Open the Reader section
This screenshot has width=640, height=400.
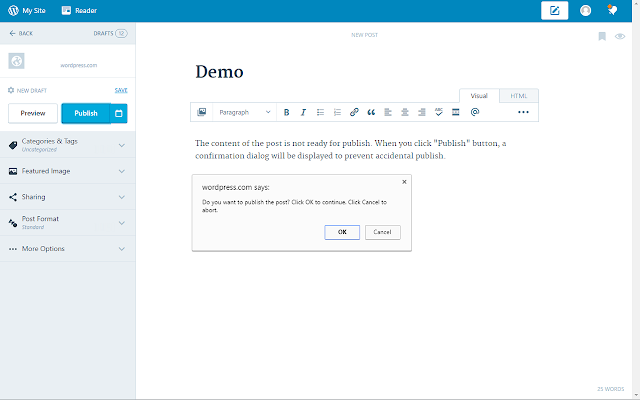coord(79,10)
